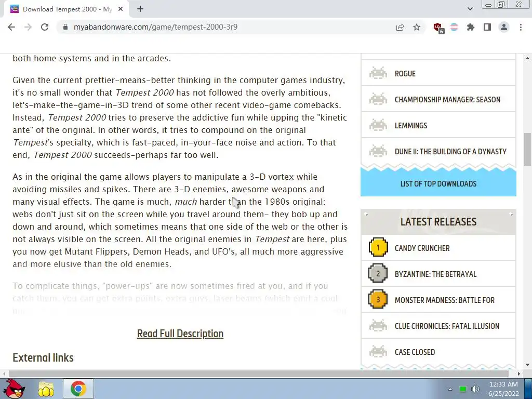The width and height of the screenshot is (532, 399).
Task: Open the uBlock Origin extension icon
Action: tap(438, 28)
